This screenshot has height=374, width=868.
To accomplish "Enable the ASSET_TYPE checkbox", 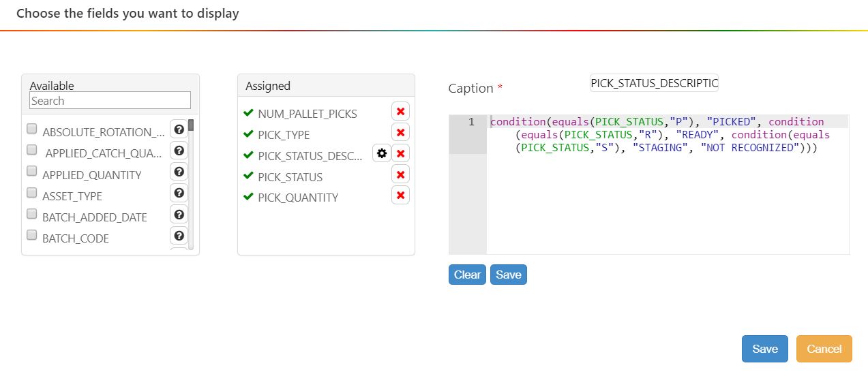I will (x=32, y=193).
